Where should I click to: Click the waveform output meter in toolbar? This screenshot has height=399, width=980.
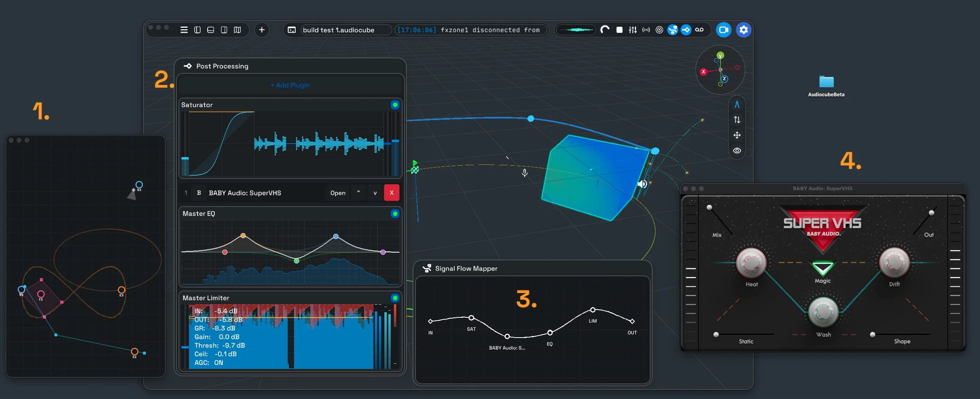pyautogui.click(x=577, y=30)
